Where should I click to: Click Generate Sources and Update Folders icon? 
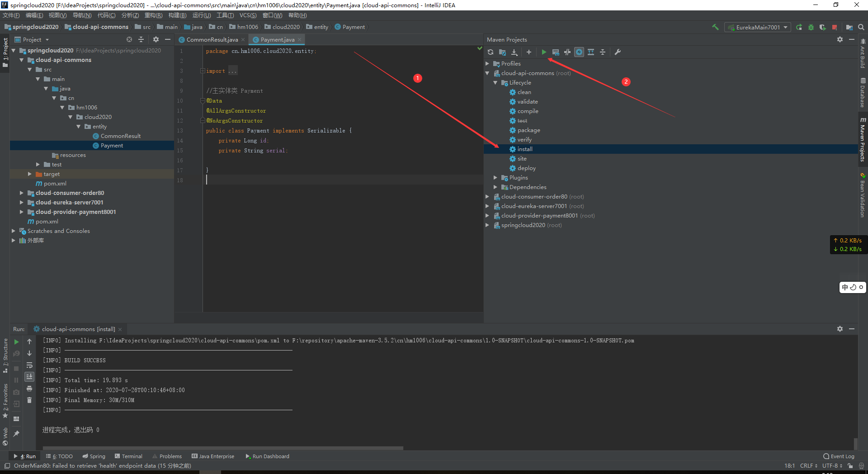(502, 52)
